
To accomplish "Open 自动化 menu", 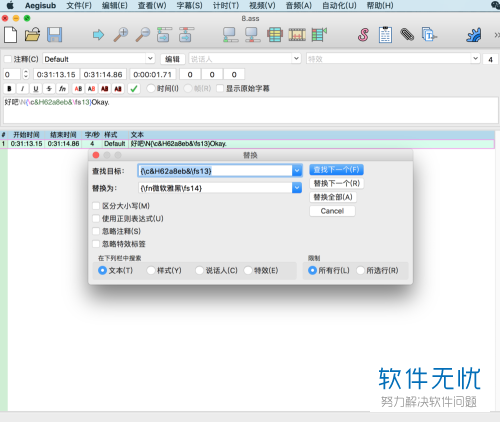I will coord(339,5).
